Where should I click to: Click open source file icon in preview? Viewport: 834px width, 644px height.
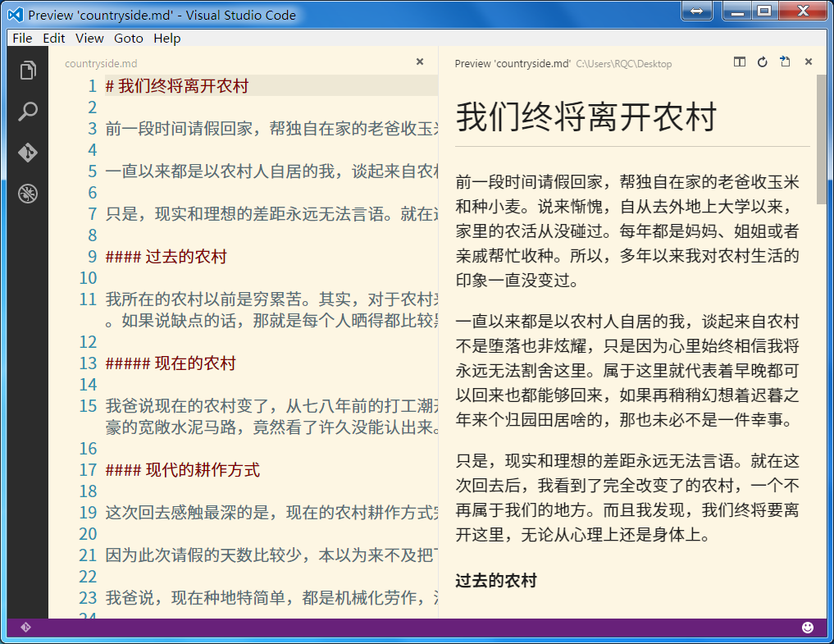coord(785,62)
